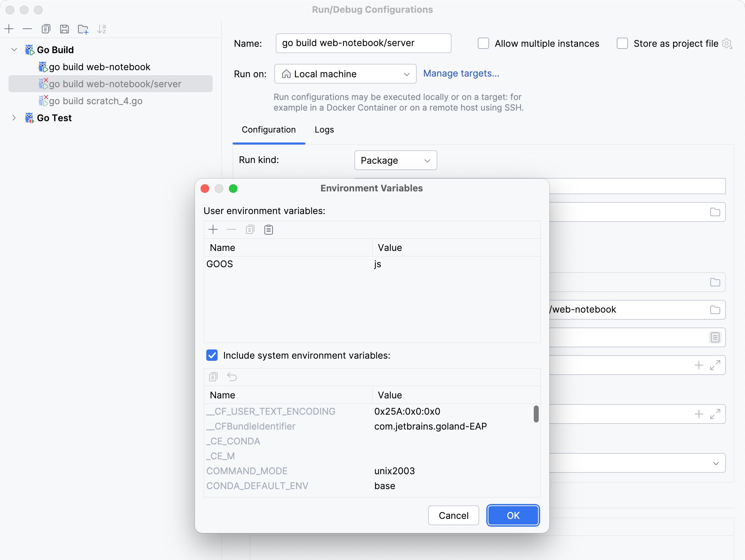Add a user environment variable

[213, 229]
